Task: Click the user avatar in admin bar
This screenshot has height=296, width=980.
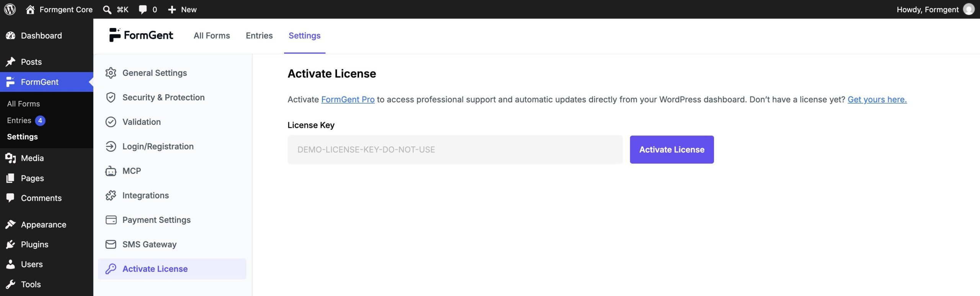Action: tap(969, 9)
